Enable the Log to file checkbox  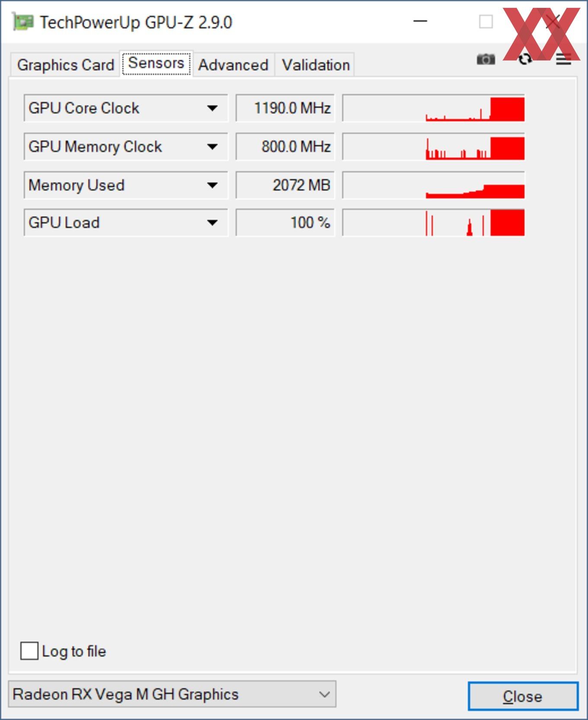29,650
